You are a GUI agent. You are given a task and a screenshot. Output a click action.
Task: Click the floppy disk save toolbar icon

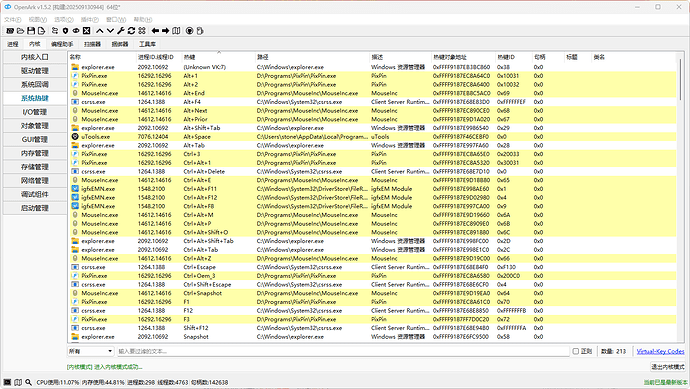(31, 31)
